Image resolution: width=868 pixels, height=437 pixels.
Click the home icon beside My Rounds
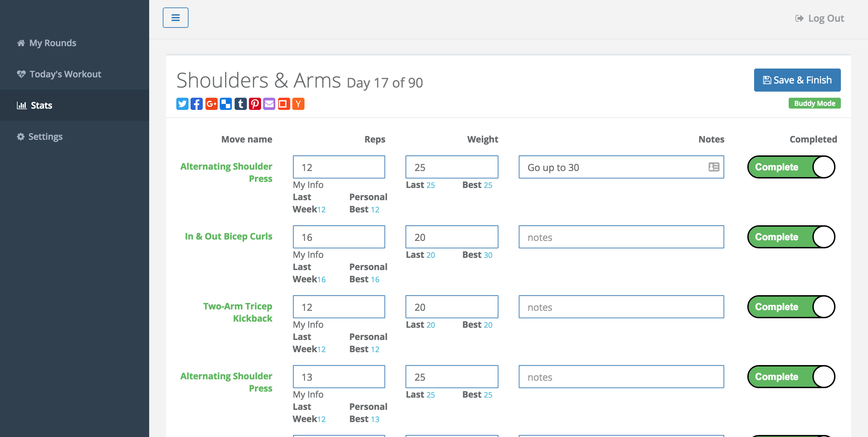click(21, 43)
